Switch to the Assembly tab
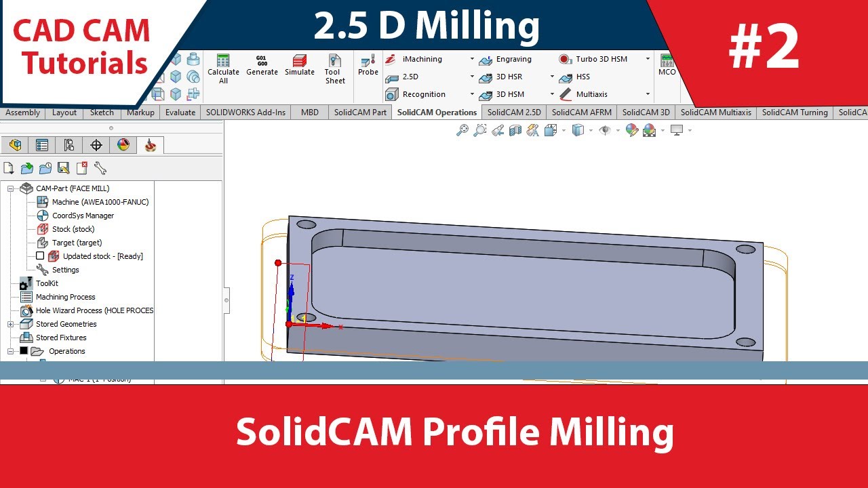The height and width of the screenshot is (488, 868). pos(23,113)
